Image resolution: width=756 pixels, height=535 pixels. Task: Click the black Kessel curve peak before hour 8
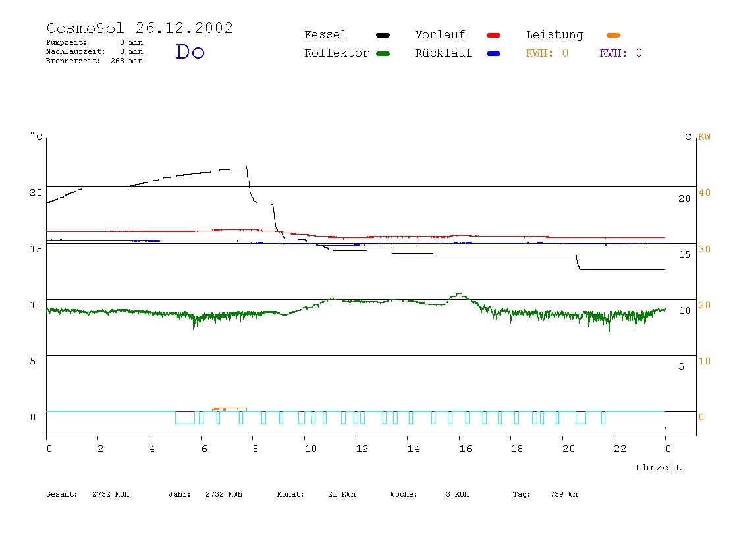[246, 168]
